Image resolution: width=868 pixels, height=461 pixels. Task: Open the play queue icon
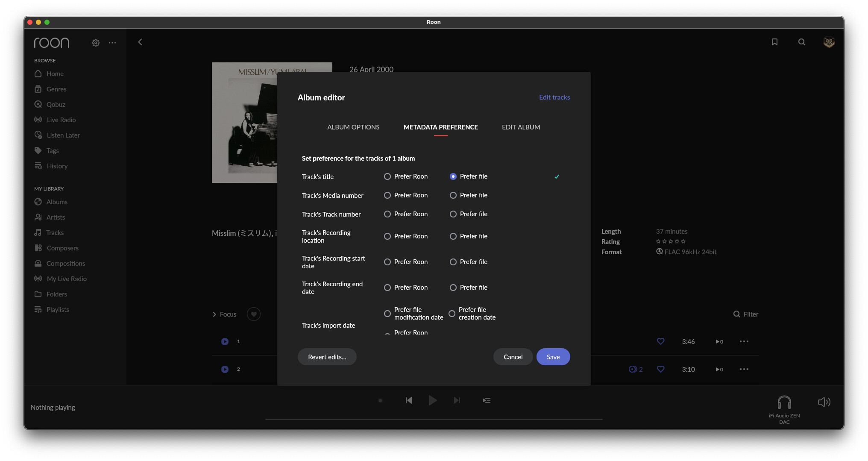point(487,400)
